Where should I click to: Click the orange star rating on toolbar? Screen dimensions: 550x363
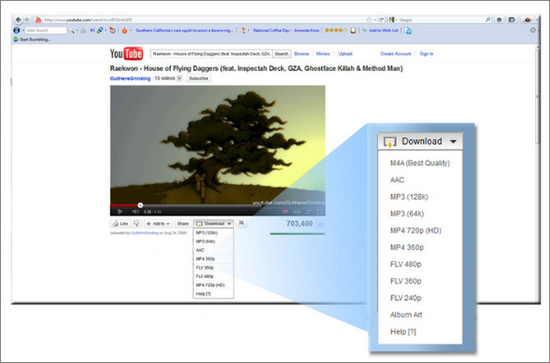336,30
